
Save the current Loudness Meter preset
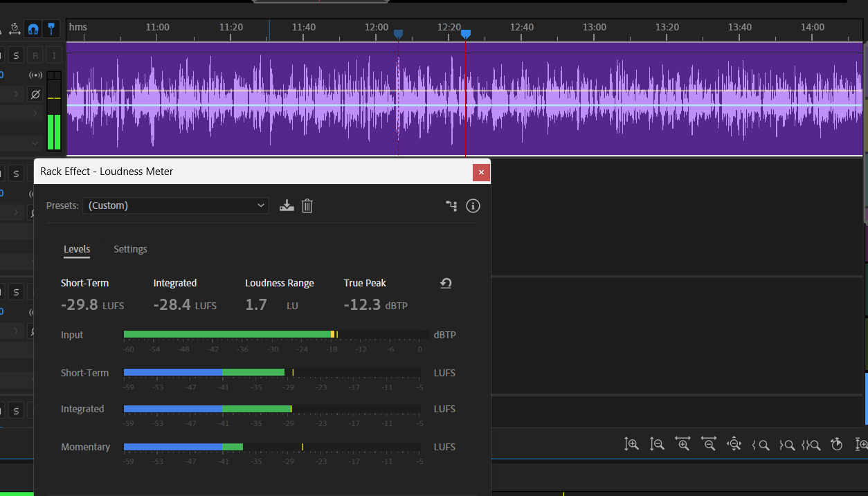pyautogui.click(x=287, y=205)
